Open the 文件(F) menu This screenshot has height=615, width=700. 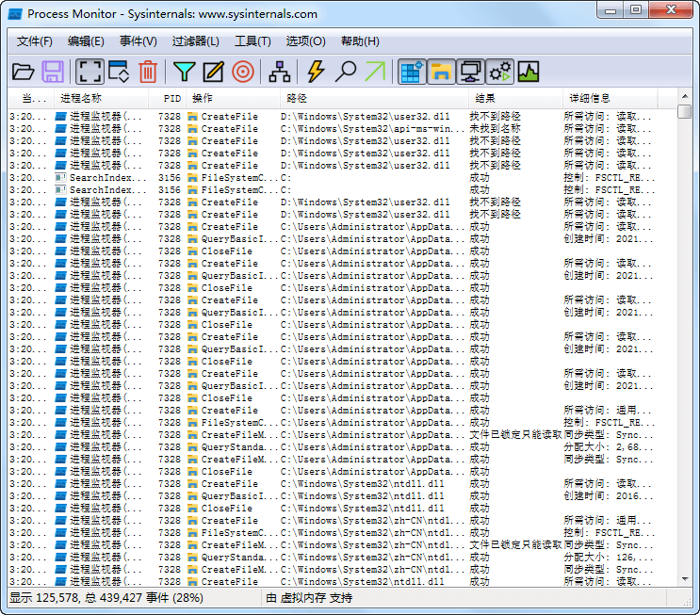click(x=35, y=41)
